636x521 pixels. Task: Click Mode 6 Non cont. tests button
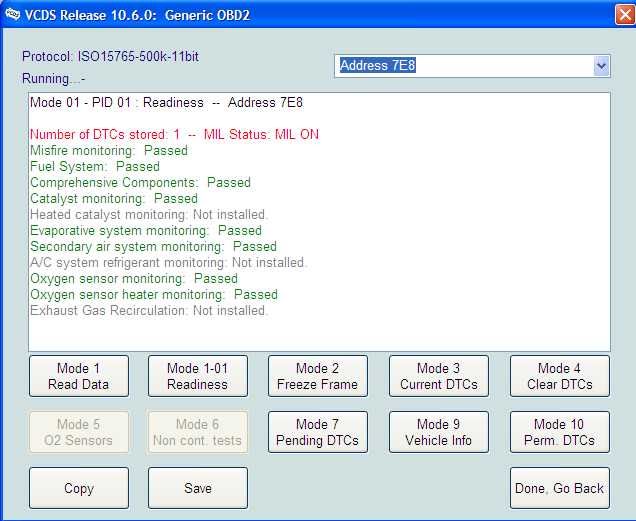(197, 432)
